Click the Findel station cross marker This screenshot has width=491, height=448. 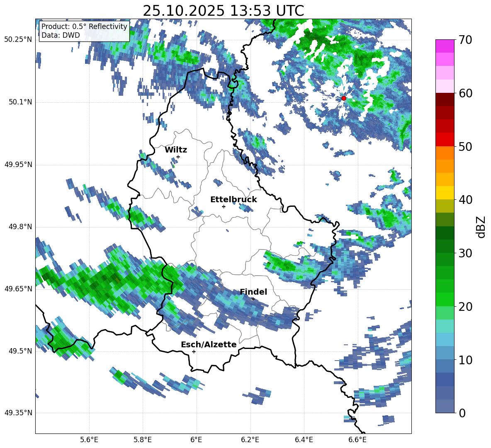coord(253,299)
